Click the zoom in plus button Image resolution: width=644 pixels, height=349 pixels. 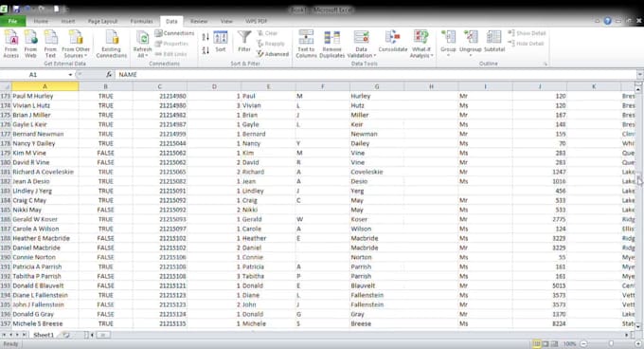coord(638,343)
